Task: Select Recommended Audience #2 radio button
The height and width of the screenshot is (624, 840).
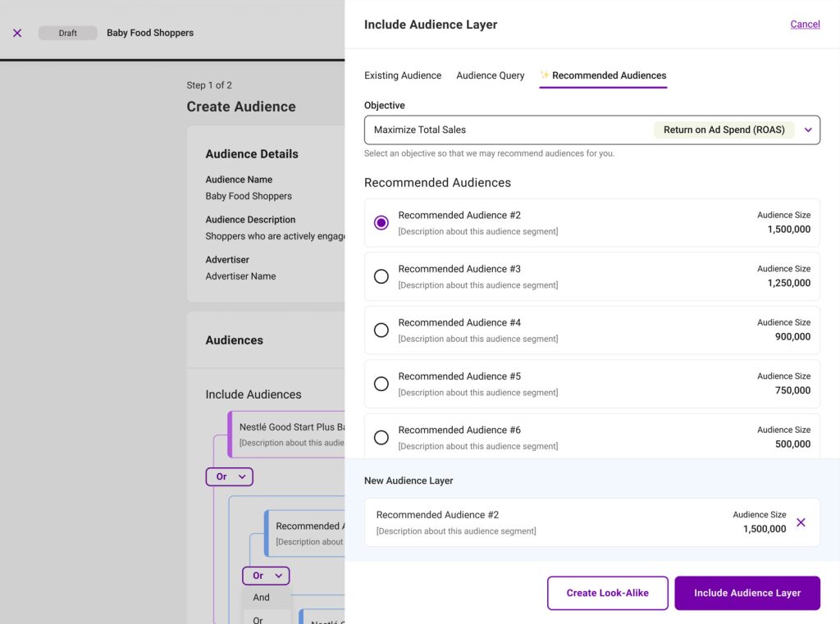Action: tap(381, 223)
